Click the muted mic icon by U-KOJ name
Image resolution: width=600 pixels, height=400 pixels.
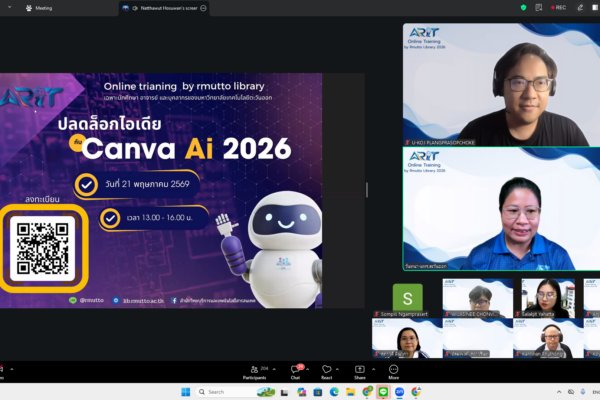pyautogui.click(x=408, y=142)
